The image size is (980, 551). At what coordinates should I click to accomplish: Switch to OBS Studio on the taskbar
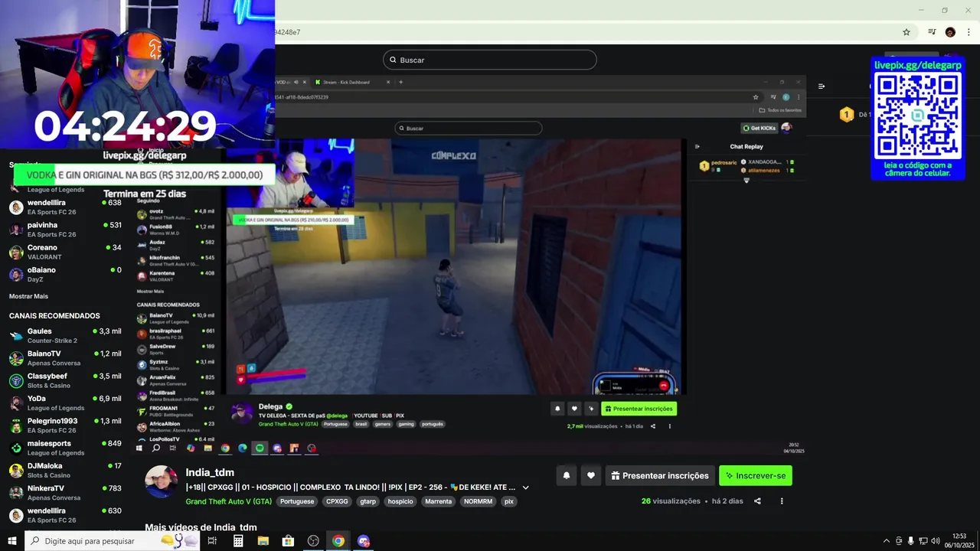pos(313,541)
